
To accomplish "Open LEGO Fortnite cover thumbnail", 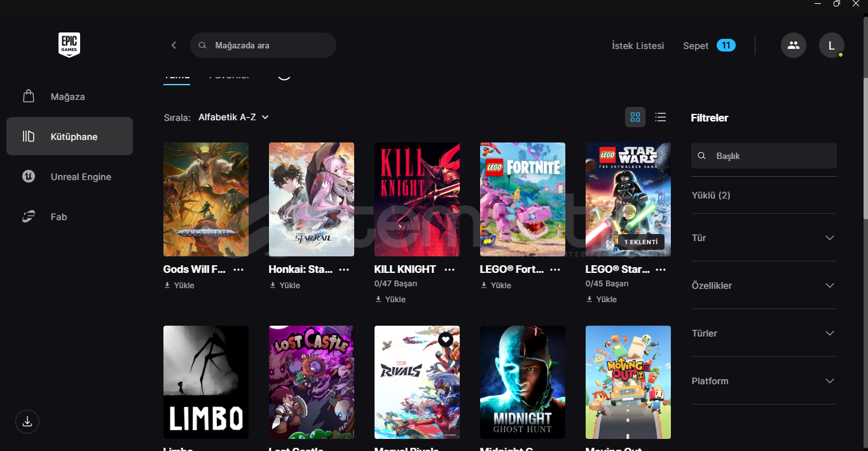I will 523,199.
